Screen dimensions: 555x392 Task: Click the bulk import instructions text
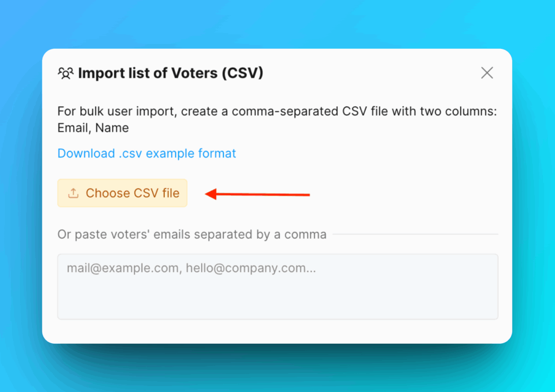pyautogui.click(x=277, y=119)
